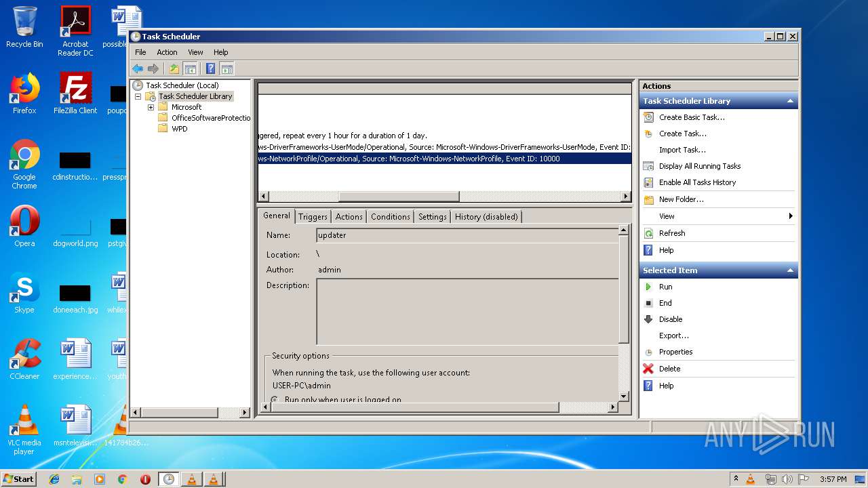Collapse the Task Scheduler Library tree node
The height and width of the screenshot is (488, 868).
(x=138, y=96)
